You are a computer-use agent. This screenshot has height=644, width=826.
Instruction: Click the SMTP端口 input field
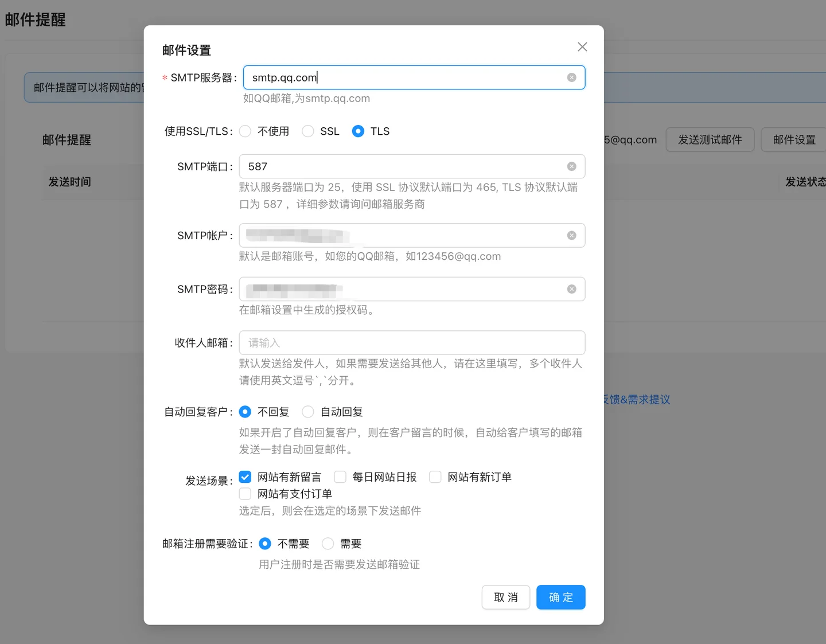[412, 166]
